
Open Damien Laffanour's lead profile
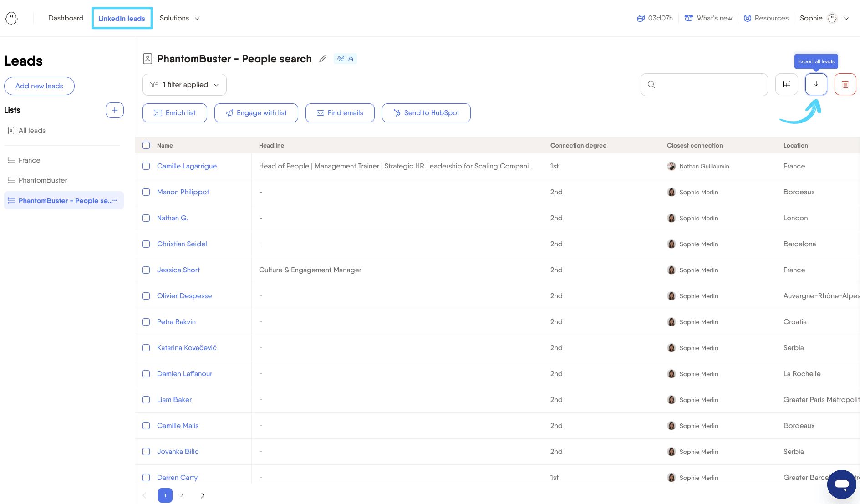(184, 374)
